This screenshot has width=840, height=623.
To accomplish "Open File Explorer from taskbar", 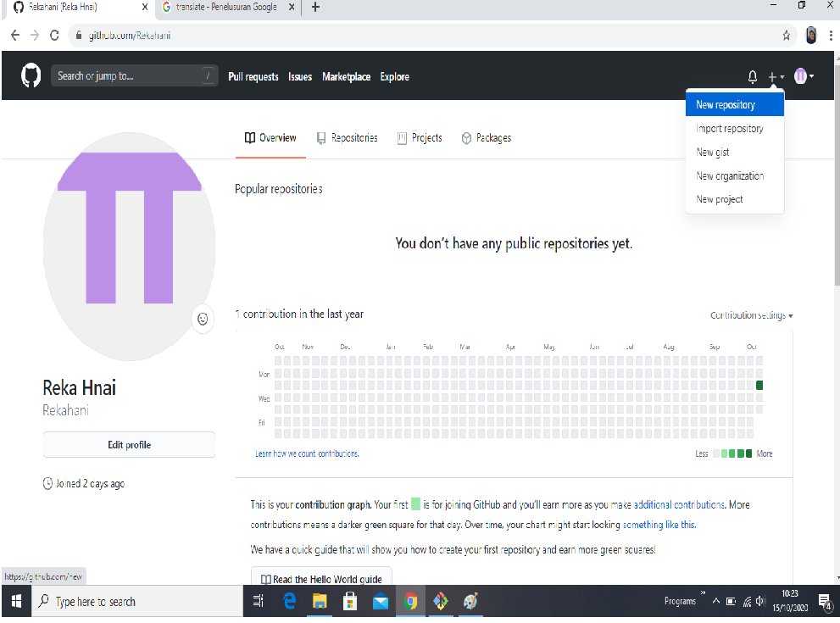I will click(x=320, y=601).
